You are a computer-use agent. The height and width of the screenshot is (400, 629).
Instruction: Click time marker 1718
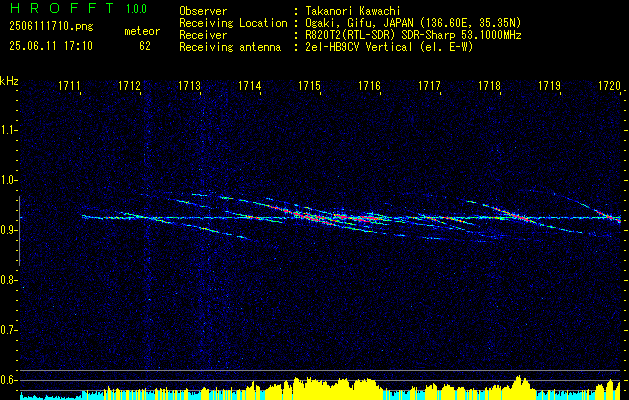pyautogui.click(x=489, y=86)
